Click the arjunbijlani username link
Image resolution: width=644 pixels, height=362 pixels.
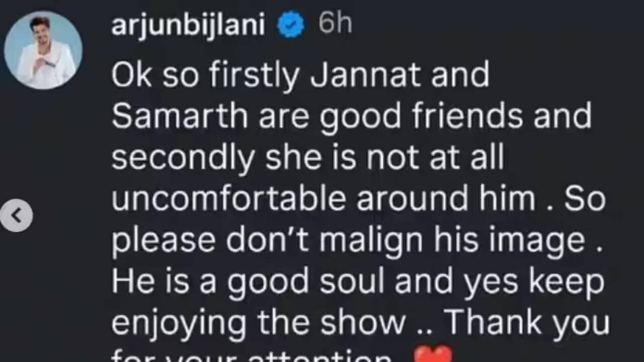point(188,25)
